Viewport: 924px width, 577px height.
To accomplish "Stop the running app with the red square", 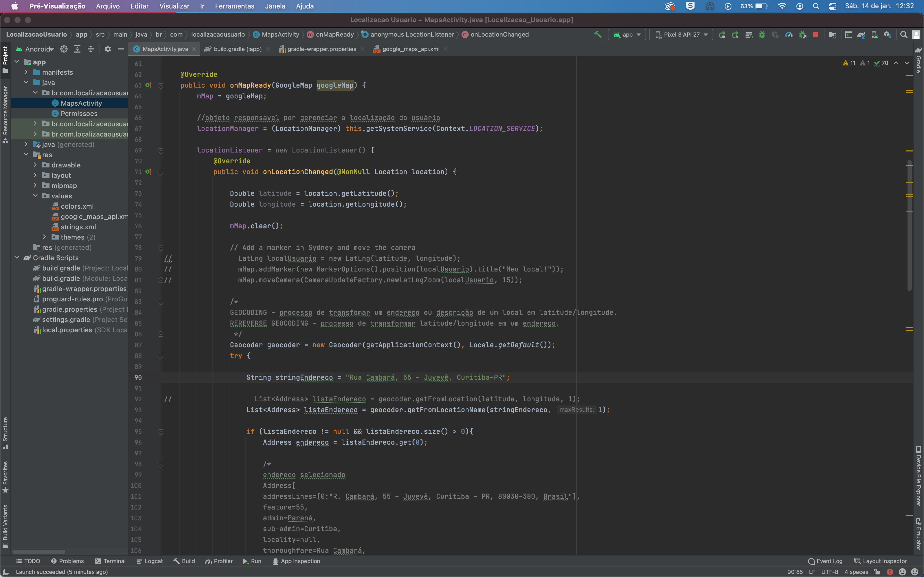I will (816, 34).
